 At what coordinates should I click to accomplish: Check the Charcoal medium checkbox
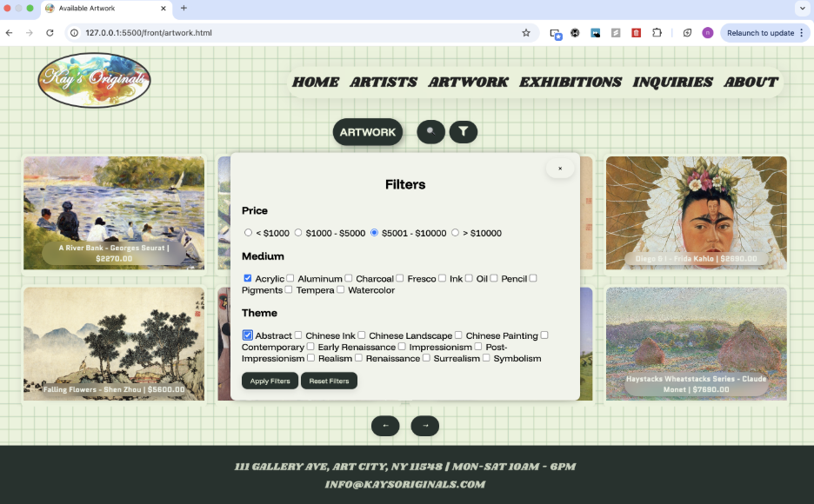pos(349,278)
